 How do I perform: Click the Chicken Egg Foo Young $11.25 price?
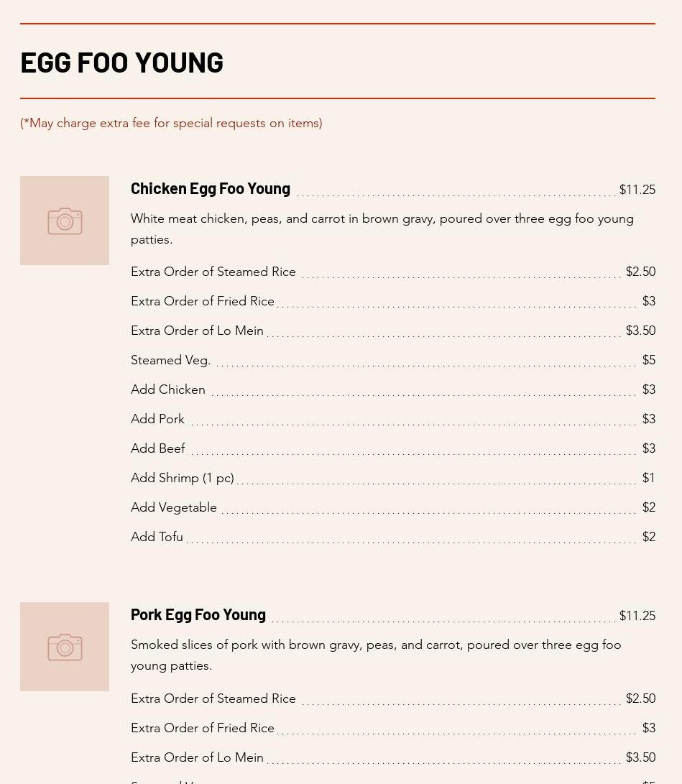click(637, 190)
